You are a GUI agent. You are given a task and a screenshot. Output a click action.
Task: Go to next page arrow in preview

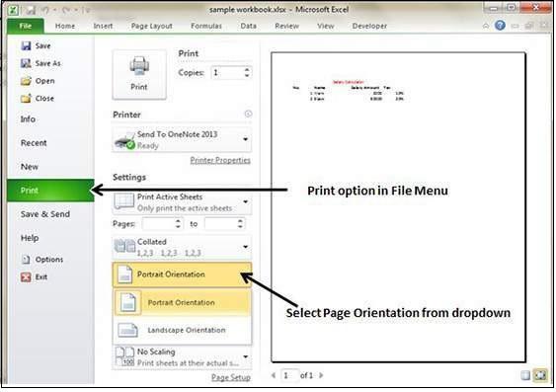(321, 375)
